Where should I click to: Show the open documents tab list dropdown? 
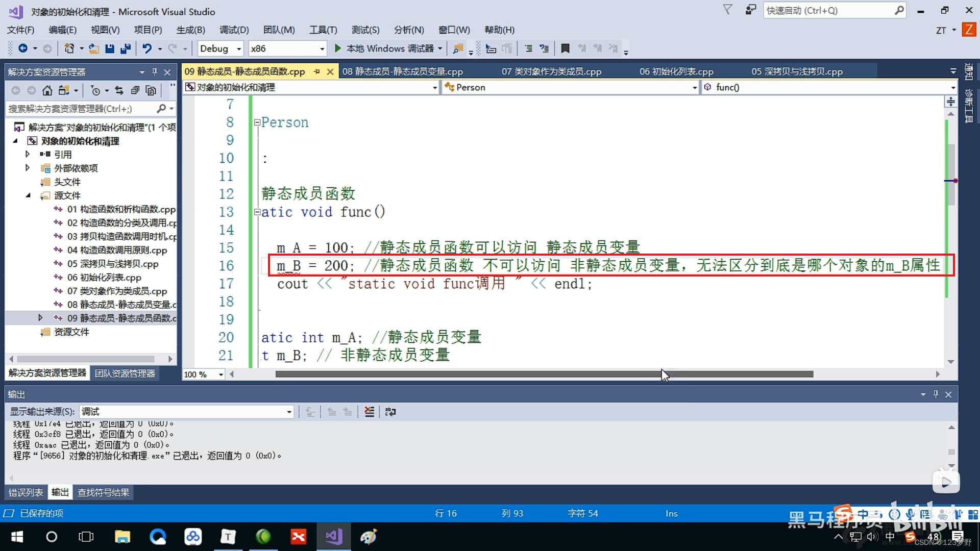tap(953, 71)
